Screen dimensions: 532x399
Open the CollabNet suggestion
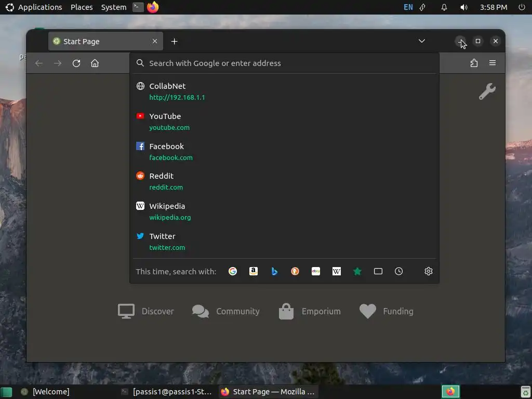(x=284, y=91)
